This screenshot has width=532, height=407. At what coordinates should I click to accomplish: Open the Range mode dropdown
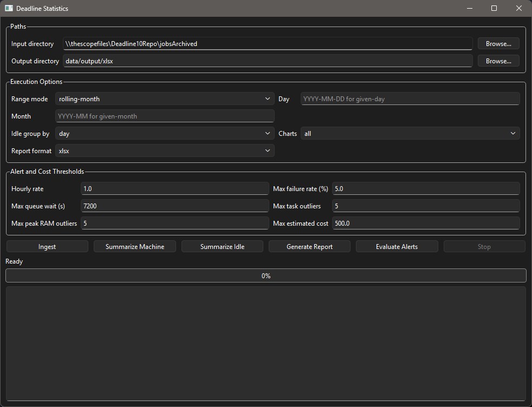pos(165,99)
